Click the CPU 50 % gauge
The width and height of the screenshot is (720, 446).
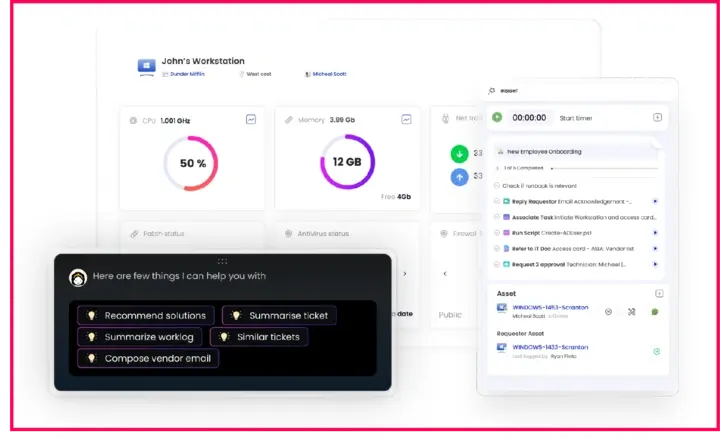tap(191, 164)
